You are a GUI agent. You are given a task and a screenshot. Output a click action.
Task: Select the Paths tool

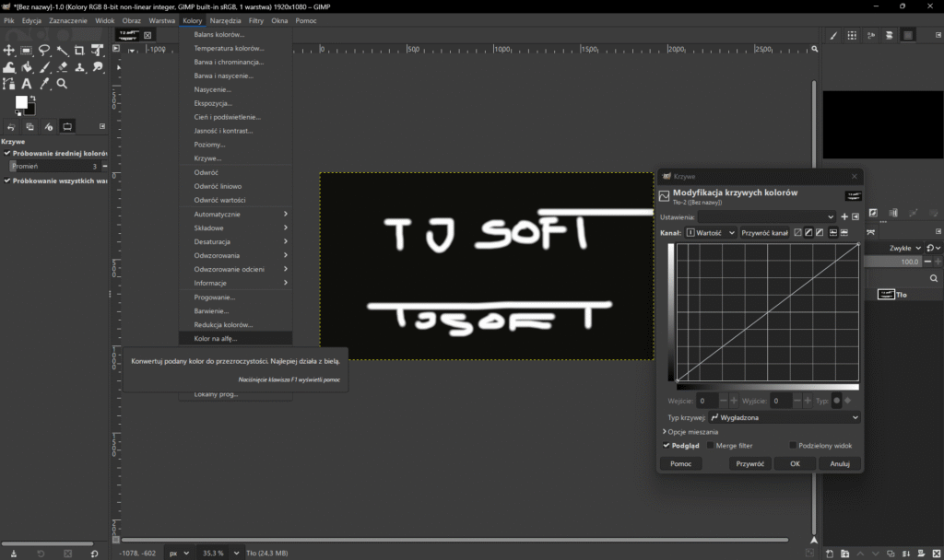tap(9, 84)
